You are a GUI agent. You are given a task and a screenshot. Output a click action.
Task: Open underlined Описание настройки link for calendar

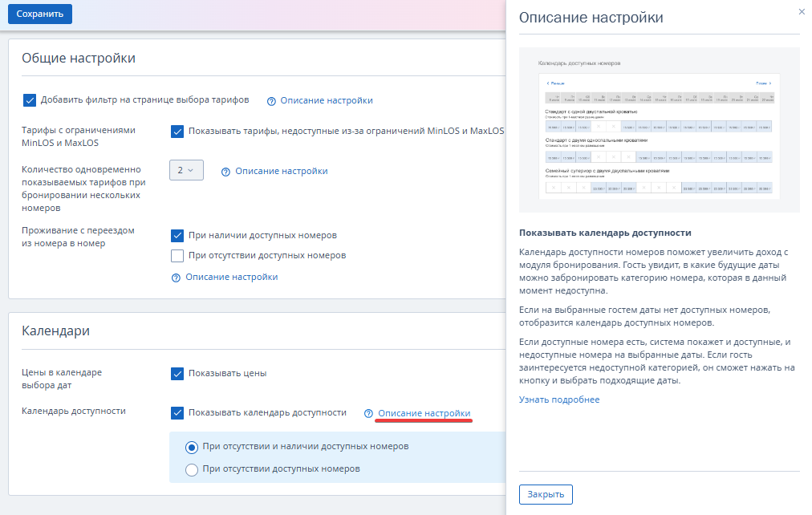coord(424,413)
